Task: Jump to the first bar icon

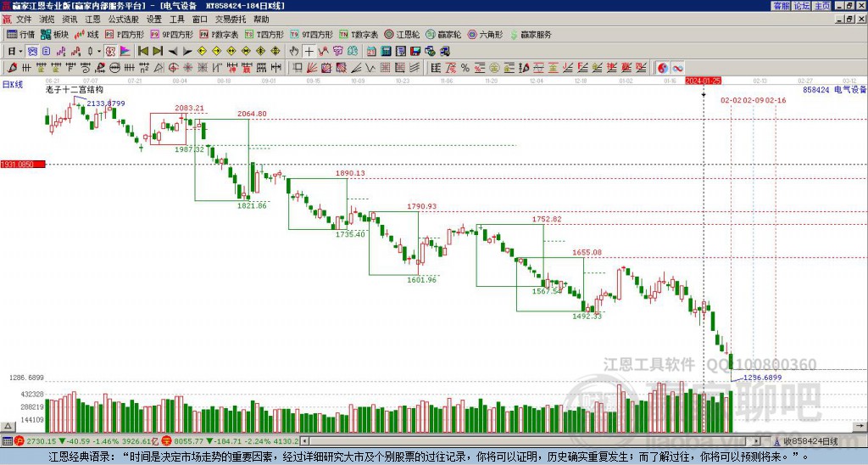Action: click(143, 52)
